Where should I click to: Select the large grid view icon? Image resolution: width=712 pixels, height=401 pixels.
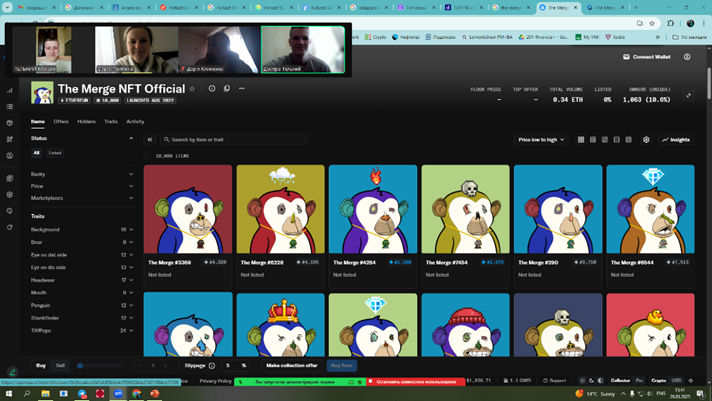click(x=581, y=139)
